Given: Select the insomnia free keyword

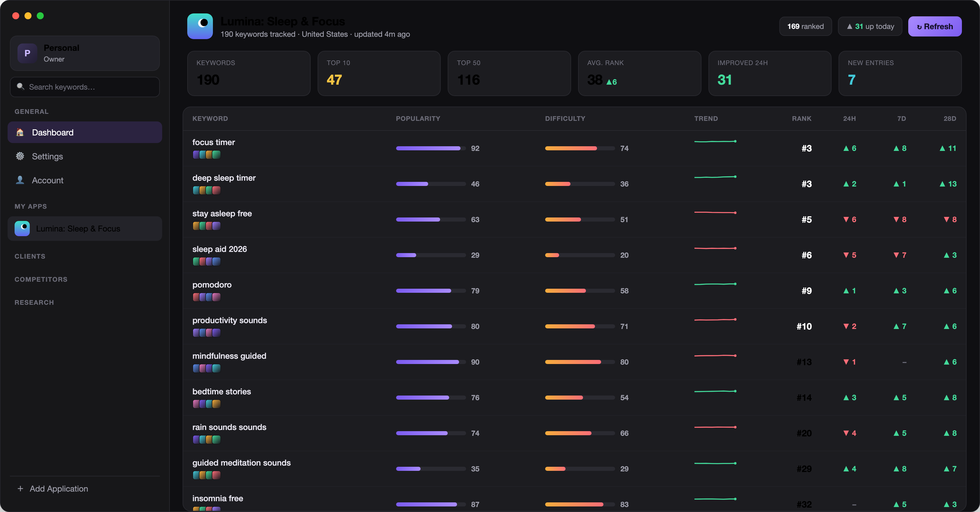Looking at the screenshot, I should click(x=218, y=498).
